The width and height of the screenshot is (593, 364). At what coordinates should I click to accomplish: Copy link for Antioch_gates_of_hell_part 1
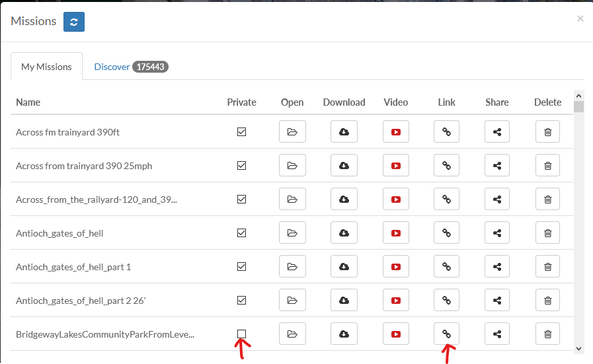[446, 266]
